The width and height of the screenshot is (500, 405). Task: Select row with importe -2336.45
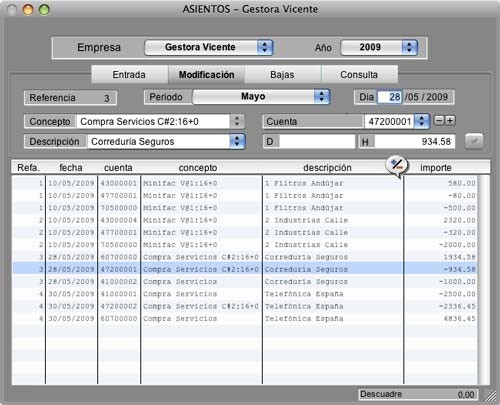[245, 306]
